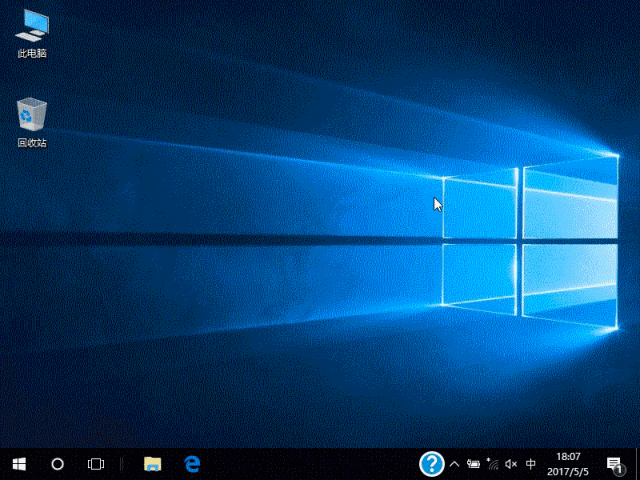
Task: Open Cortana search circle
Action: [58, 464]
